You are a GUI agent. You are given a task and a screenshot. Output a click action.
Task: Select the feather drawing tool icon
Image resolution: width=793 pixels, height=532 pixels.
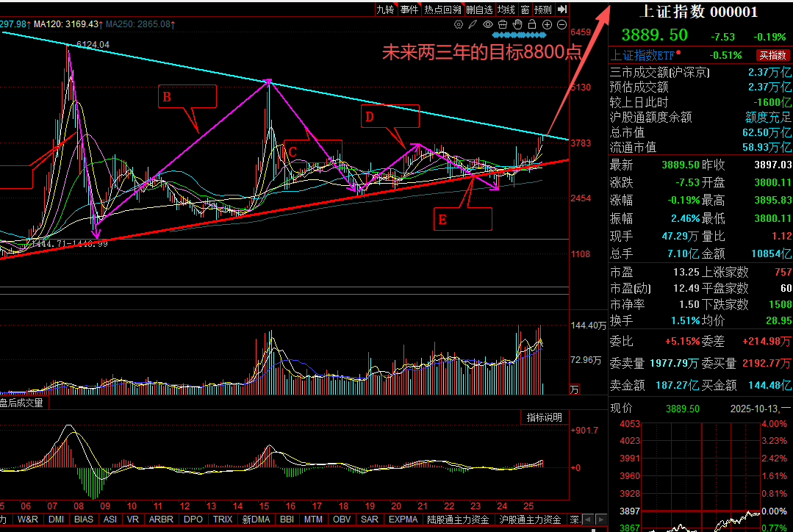pos(473,24)
